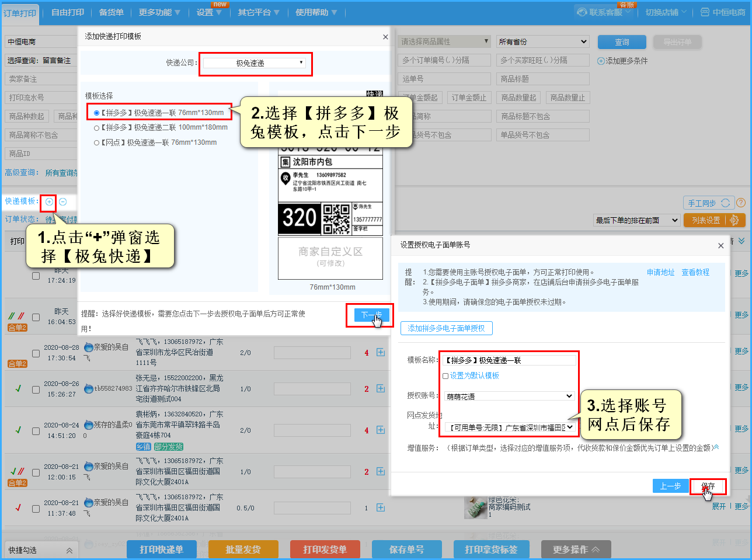This screenshot has height=560, width=752.
Task: Expand order row dated 2020-08-21 11:37:48
Action: tap(381, 507)
